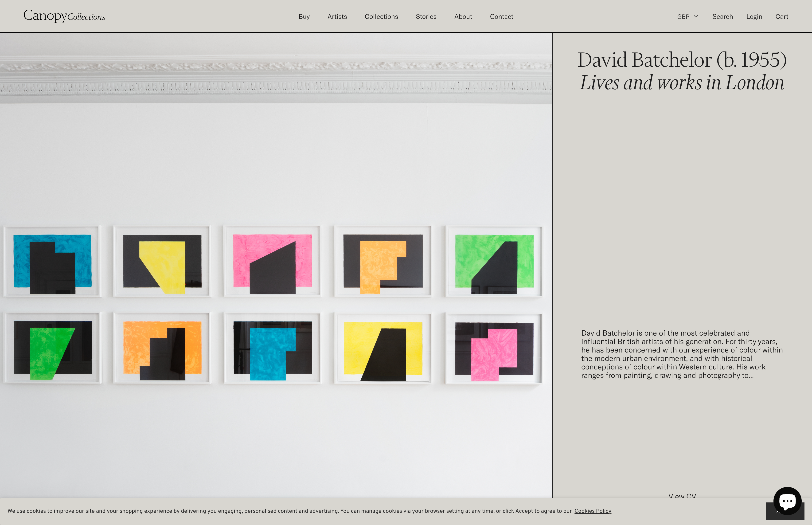Click the blue and black framed artwork
Image resolution: width=812 pixels, height=525 pixels.
52,262
